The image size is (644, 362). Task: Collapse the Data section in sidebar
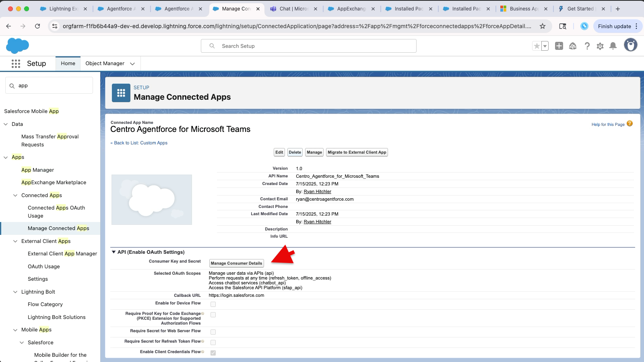[6, 124]
